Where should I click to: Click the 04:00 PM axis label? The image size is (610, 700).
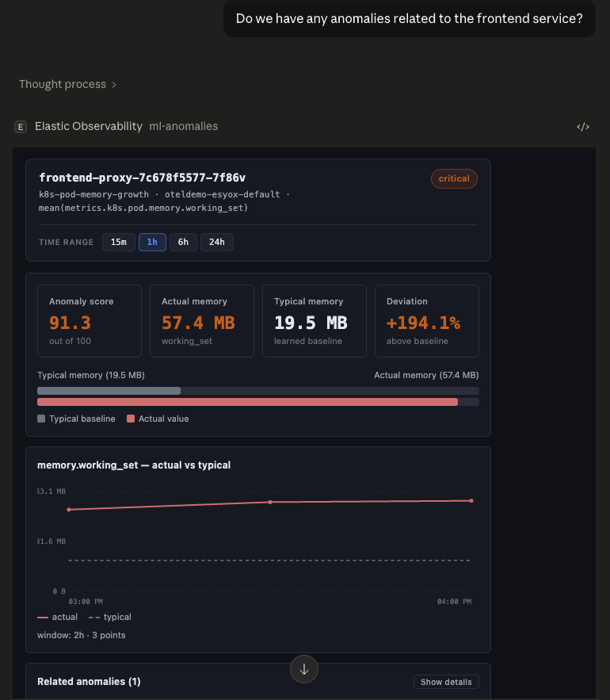454,602
